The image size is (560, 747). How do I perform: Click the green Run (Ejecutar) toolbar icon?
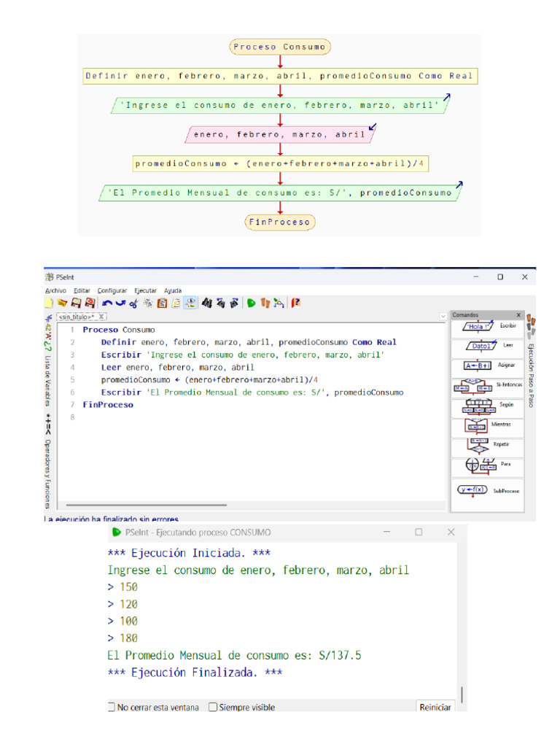tap(251, 303)
